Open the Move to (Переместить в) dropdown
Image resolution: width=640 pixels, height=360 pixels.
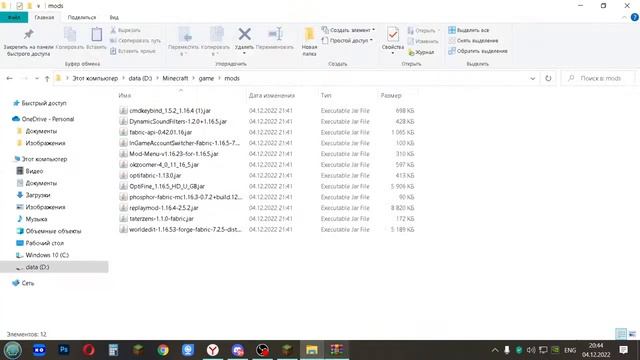(x=183, y=41)
